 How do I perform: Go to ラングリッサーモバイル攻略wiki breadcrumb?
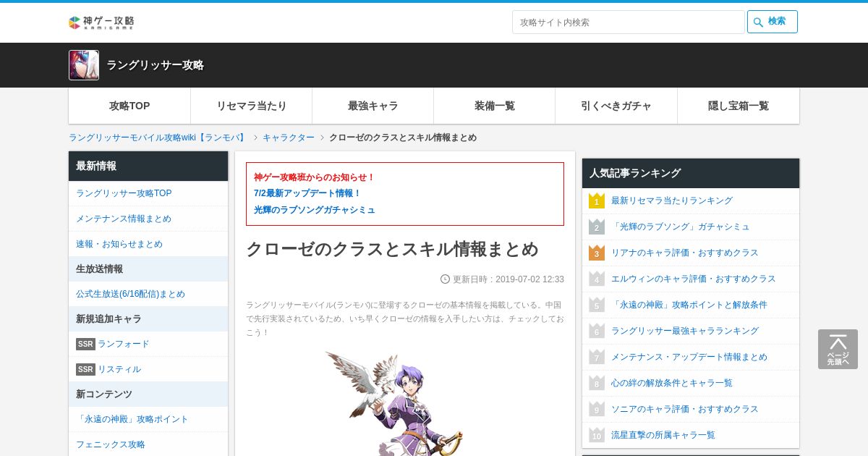click(158, 138)
